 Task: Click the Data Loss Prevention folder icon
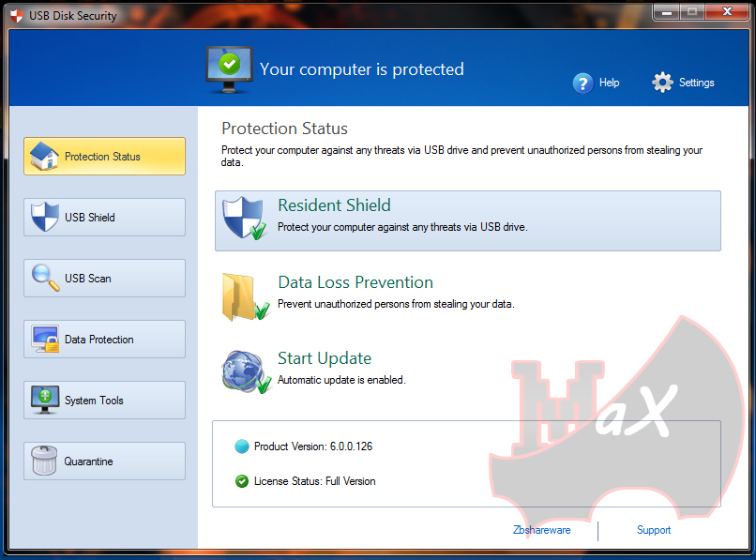tap(246, 296)
